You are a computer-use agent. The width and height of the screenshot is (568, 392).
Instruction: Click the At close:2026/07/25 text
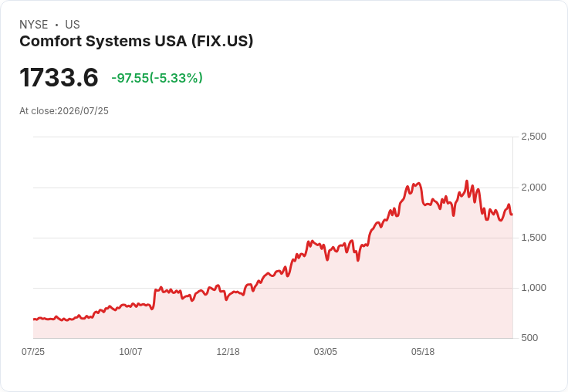[64, 111]
